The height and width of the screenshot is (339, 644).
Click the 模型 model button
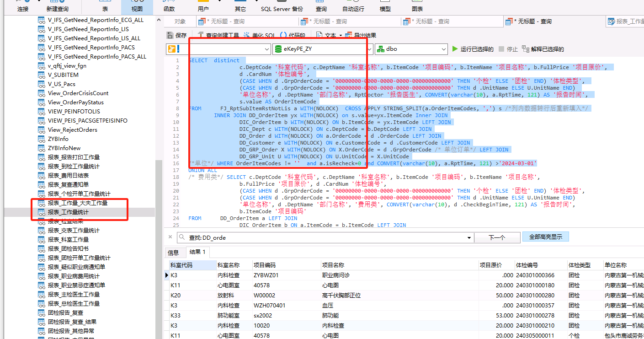click(385, 6)
